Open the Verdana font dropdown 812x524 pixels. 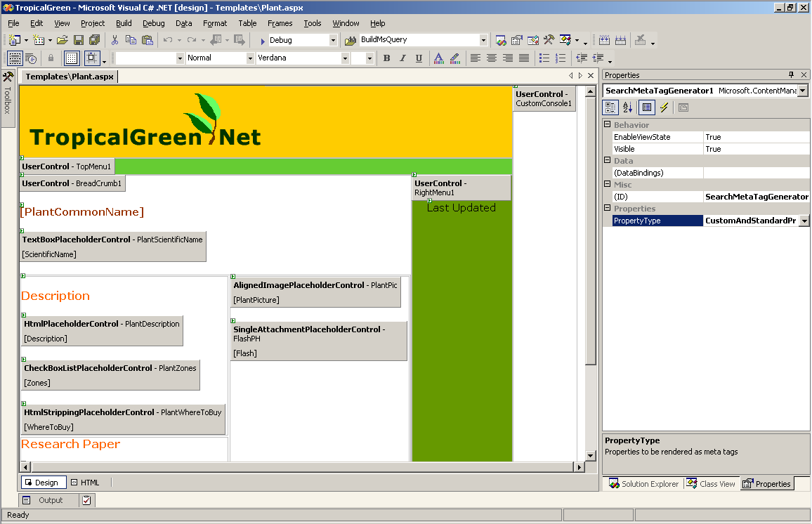pos(345,58)
